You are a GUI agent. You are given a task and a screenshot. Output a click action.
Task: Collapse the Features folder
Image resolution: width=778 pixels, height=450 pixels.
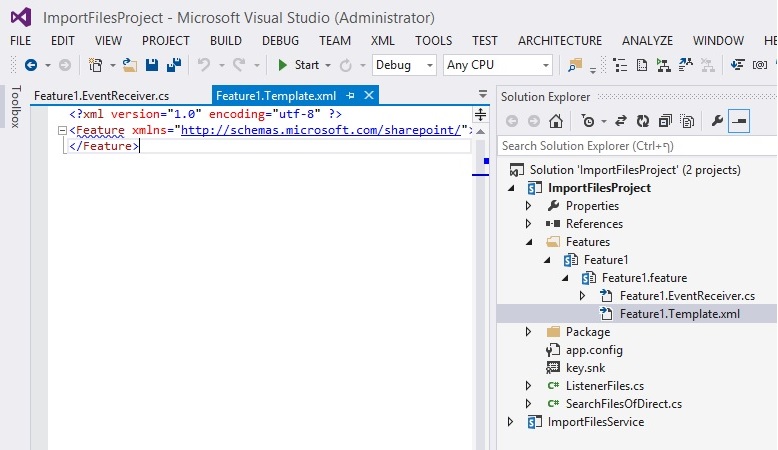(x=529, y=242)
